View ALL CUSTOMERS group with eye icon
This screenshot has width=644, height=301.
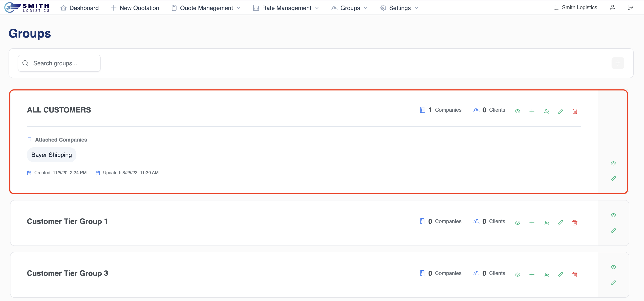(x=518, y=111)
